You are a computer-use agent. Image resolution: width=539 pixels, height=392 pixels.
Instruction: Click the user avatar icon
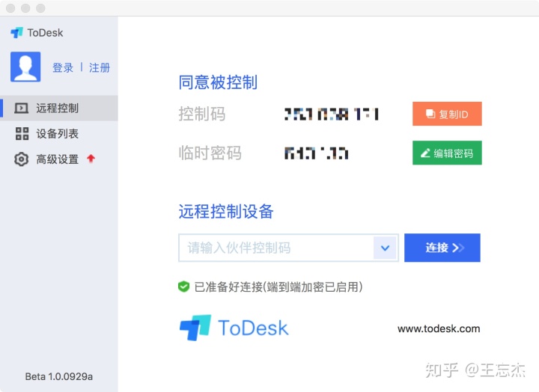pyautogui.click(x=25, y=67)
